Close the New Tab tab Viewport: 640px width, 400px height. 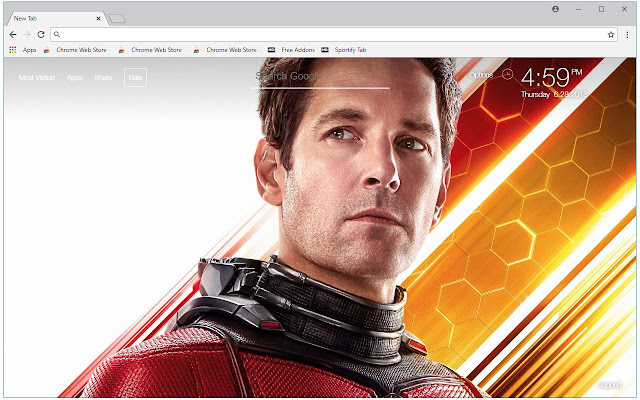tap(98, 18)
